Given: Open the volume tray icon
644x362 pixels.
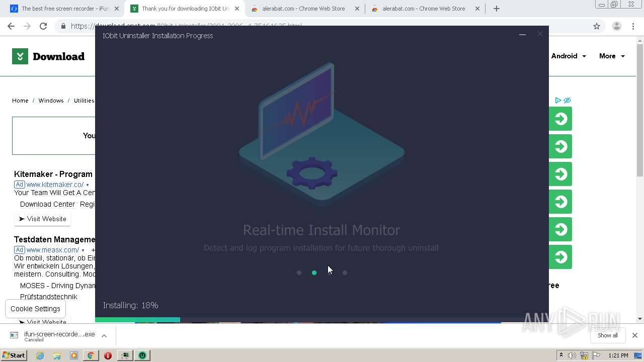Looking at the screenshot, I should pyautogui.click(x=572, y=355).
